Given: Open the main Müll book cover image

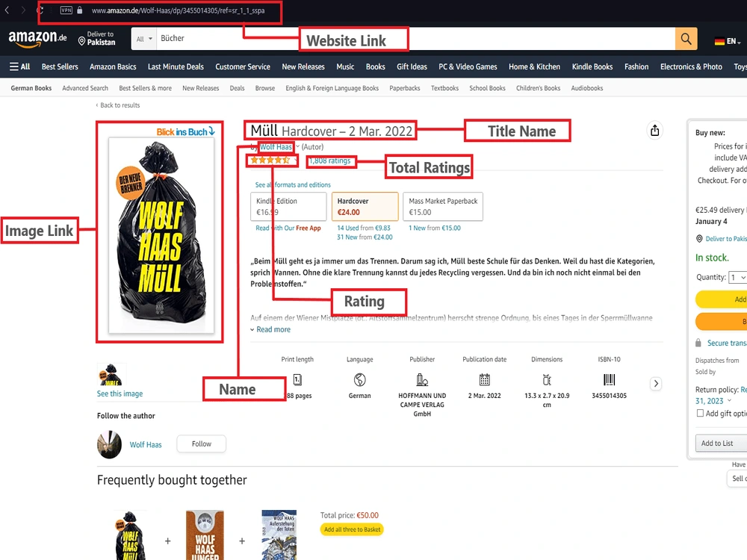Looking at the screenshot, I should [x=161, y=236].
